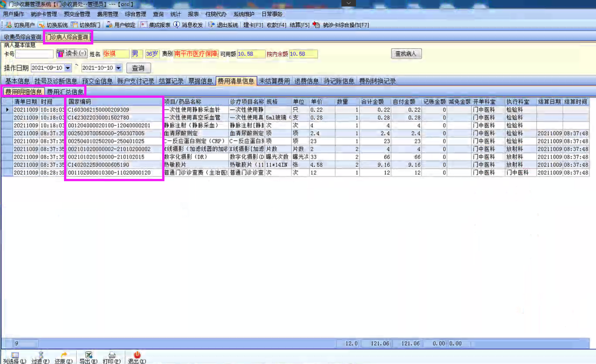Image resolution: width=596 pixels, height=364 pixels.
Task: Switch to the 账户支付记录 tab
Action: (x=136, y=81)
